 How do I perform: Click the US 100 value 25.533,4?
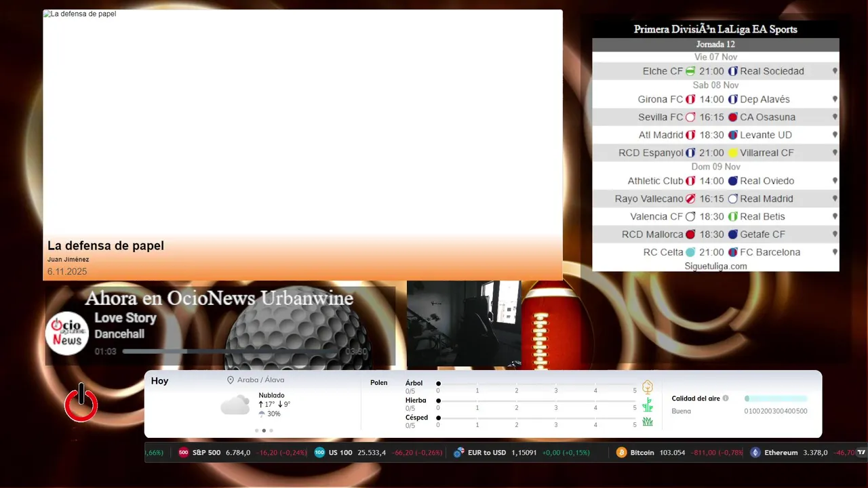coord(372,453)
